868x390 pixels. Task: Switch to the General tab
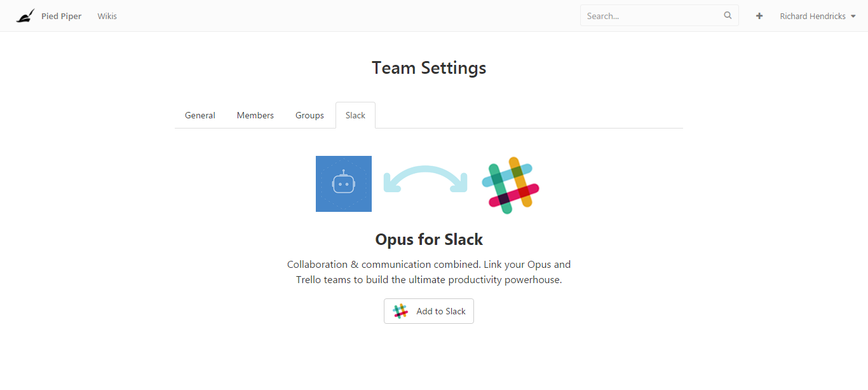[200, 115]
